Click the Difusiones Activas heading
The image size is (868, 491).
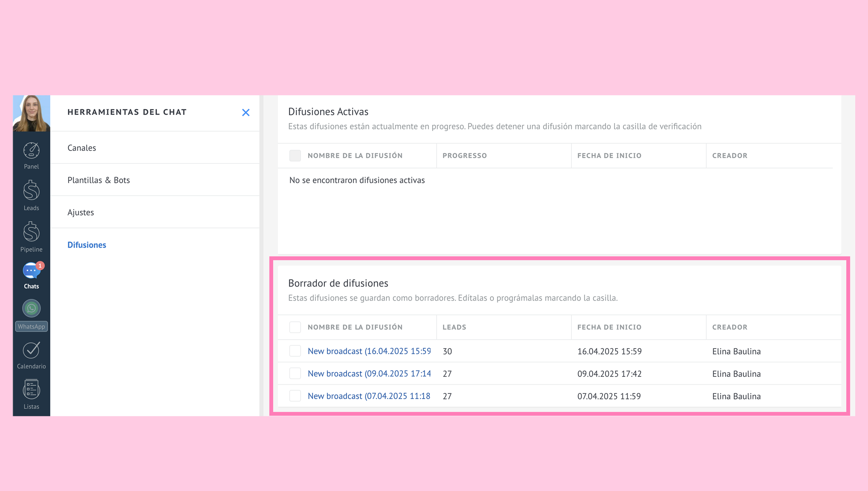(328, 112)
